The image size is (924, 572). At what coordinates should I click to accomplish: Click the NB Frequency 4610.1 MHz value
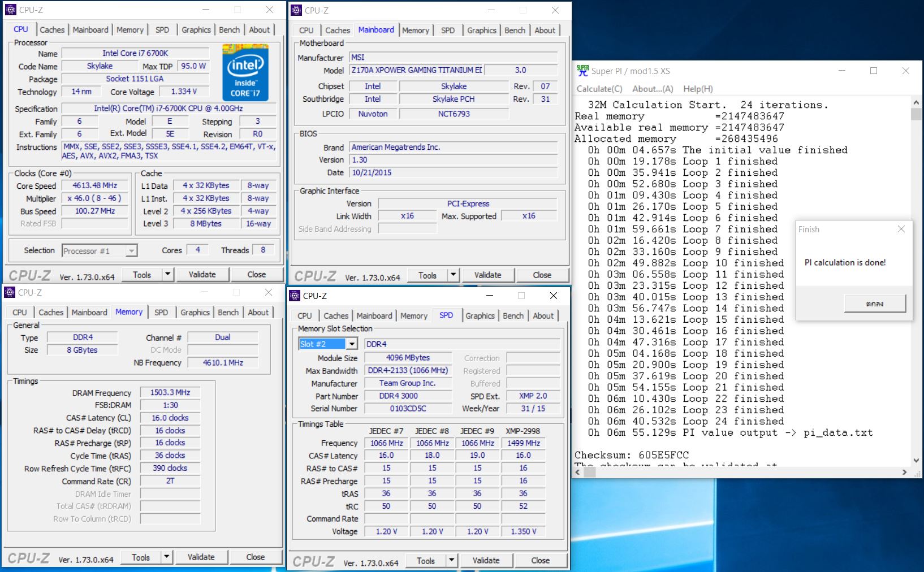223,362
